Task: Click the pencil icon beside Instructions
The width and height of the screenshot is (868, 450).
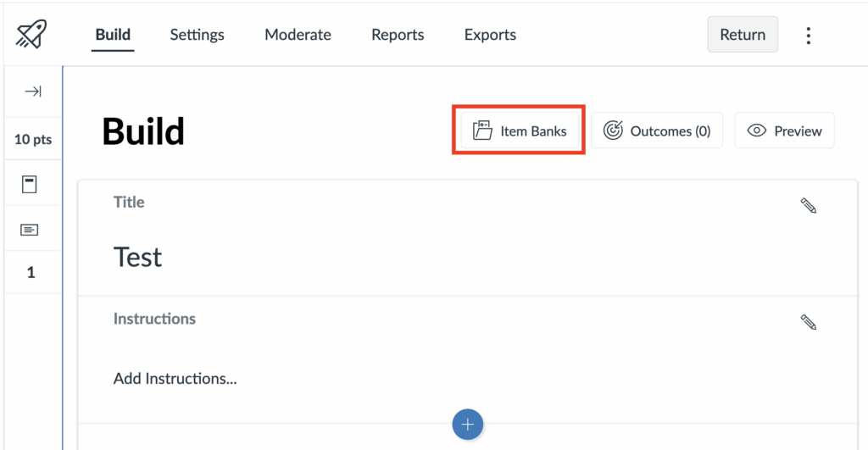Action: pyautogui.click(x=808, y=322)
